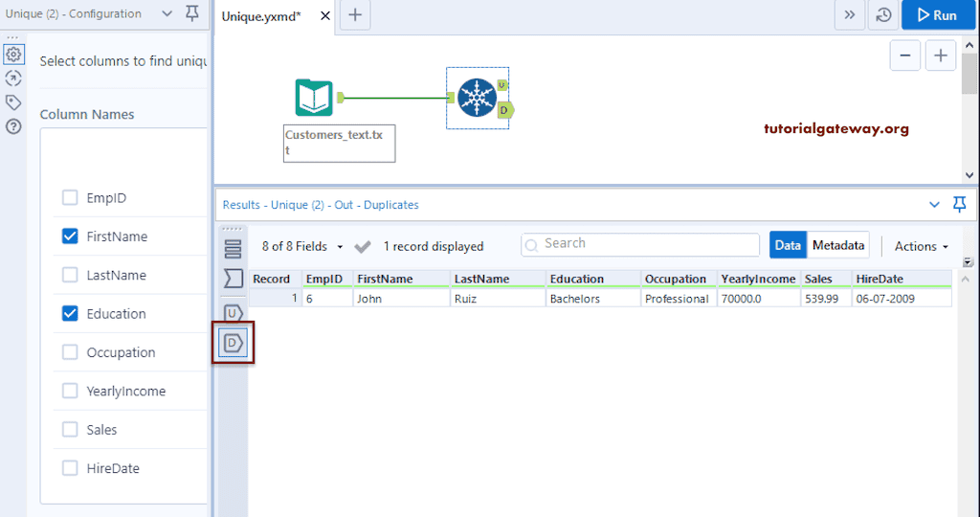Show all messages list icon in Results

coord(234,249)
